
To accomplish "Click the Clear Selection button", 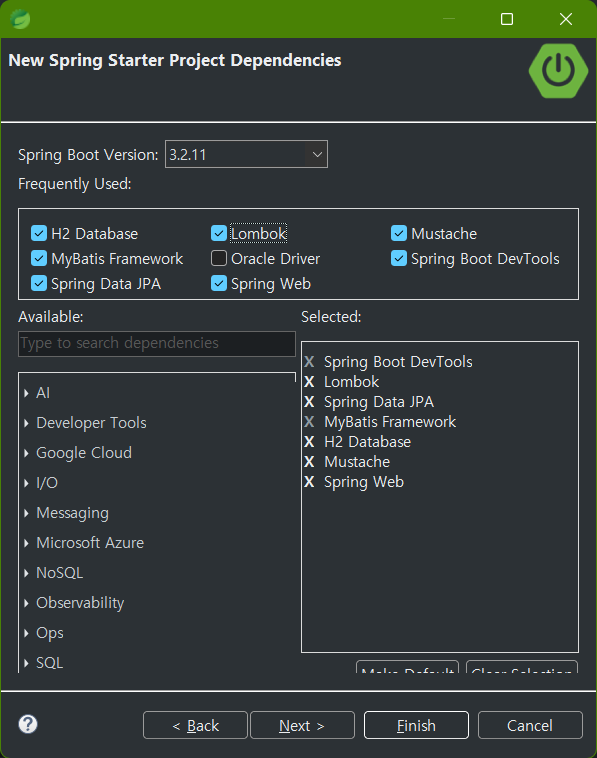I will (x=522, y=667).
